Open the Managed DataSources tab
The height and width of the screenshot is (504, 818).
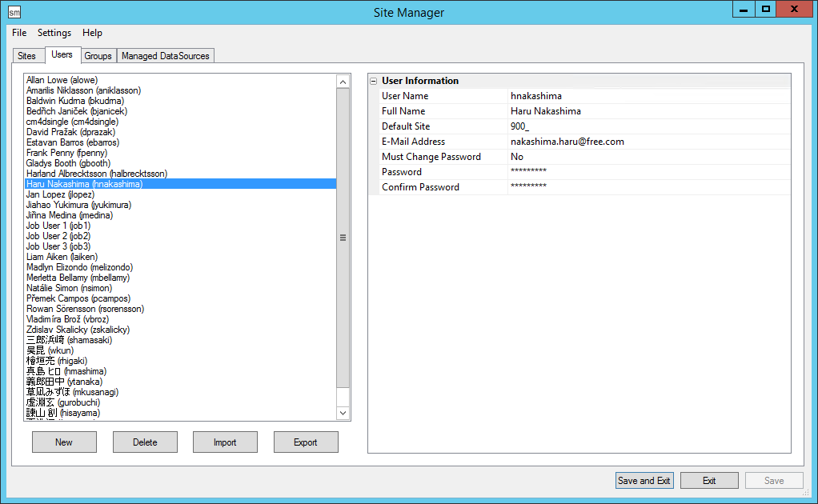(x=166, y=56)
